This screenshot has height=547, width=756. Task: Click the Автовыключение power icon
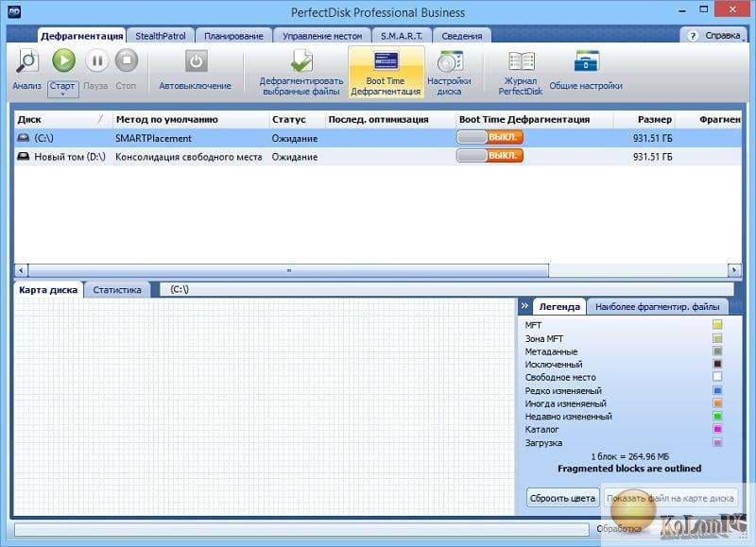(196, 61)
